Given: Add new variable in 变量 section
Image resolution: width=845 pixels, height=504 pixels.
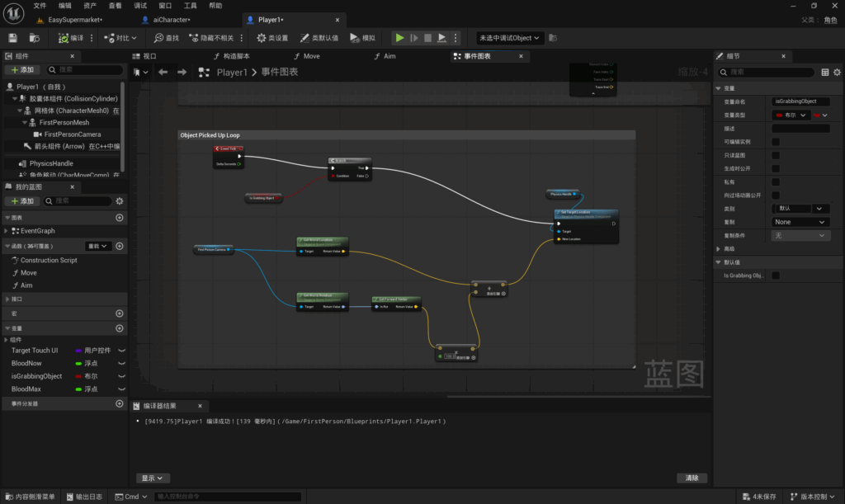Looking at the screenshot, I should click(120, 328).
